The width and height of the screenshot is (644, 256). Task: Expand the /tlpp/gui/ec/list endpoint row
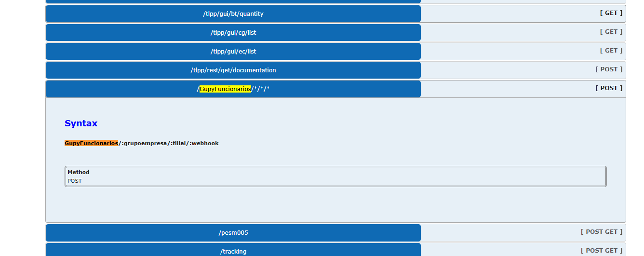pos(233,52)
